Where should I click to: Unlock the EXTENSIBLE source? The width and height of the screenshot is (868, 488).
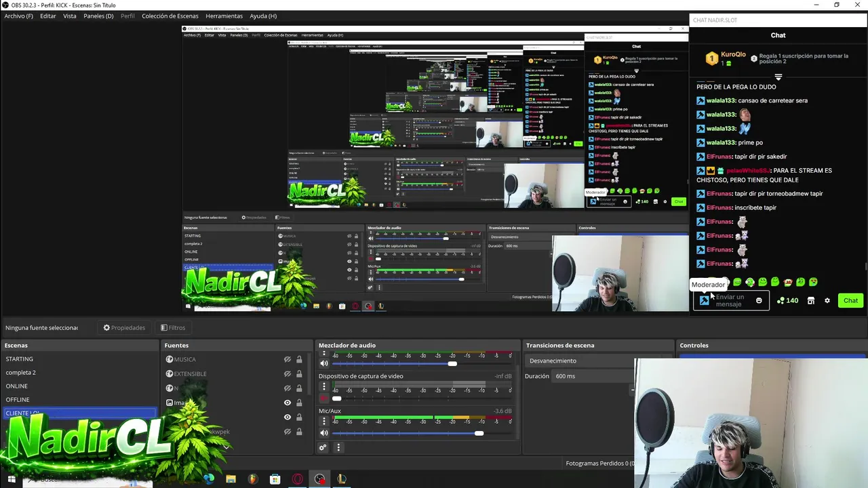pos(299,373)
